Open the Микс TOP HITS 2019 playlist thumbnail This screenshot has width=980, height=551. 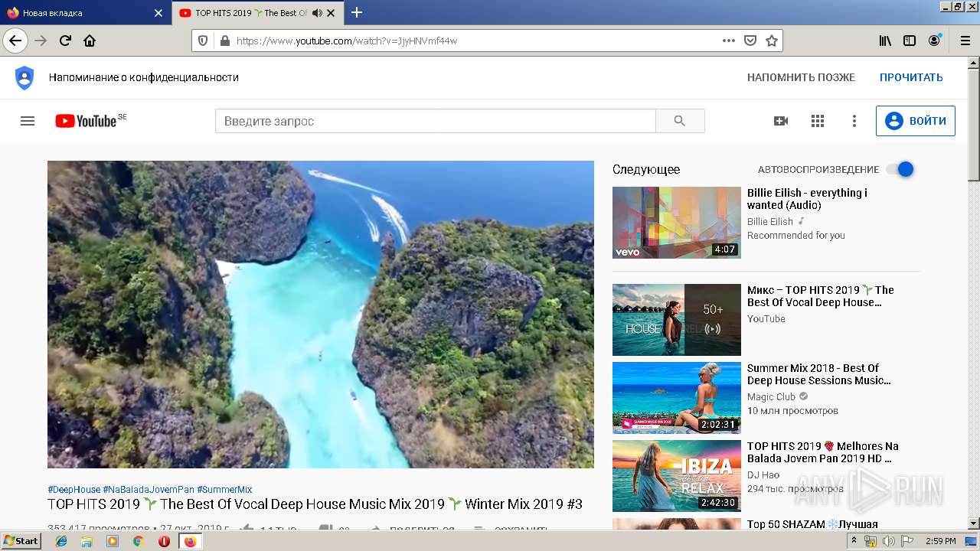[x=677, y=320]
